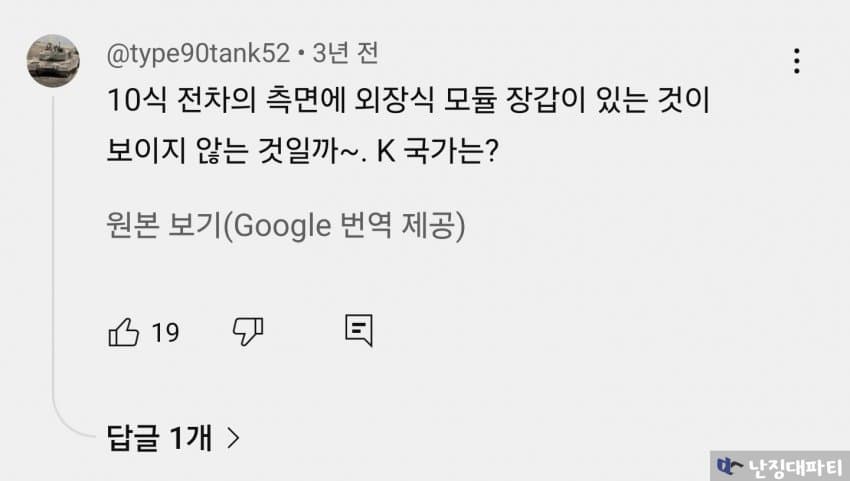Open the @type90tank52 channel username
The image size is (850, 481).
click(x=198, y=53)
